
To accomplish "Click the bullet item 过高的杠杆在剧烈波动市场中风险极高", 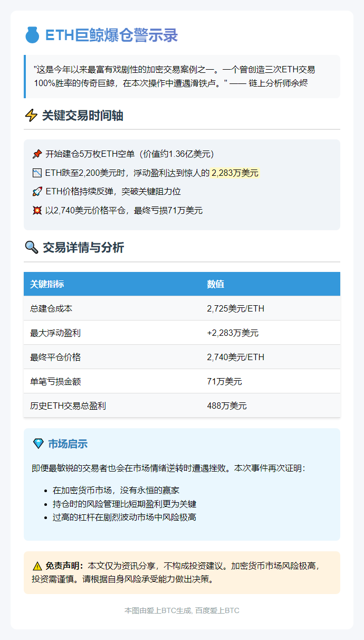I will click(x=124, y=517).
